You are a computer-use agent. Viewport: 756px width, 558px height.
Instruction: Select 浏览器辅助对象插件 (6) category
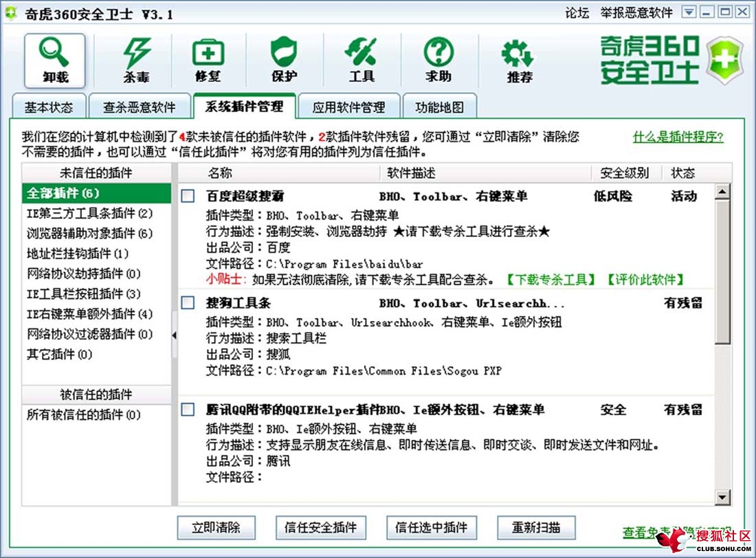coord(96,234)
